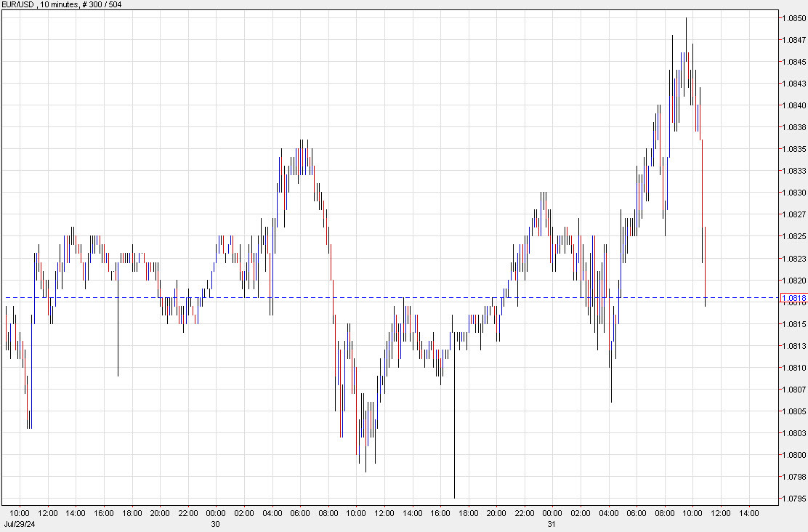Image resolution: width=808 pixels, height=532 pixels.
Task: Click the vertical price axis scale area
Action: 791,254
